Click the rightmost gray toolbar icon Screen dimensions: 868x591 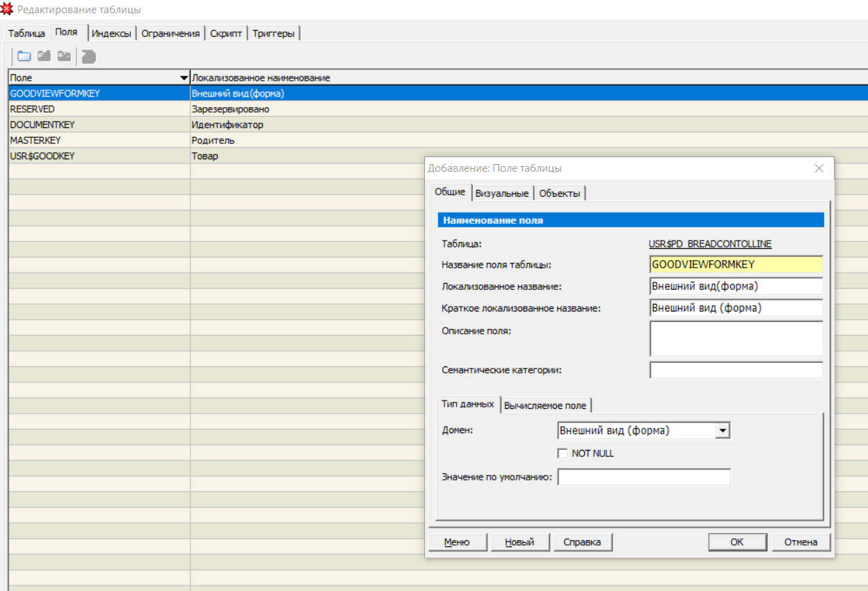coord(88,57)
